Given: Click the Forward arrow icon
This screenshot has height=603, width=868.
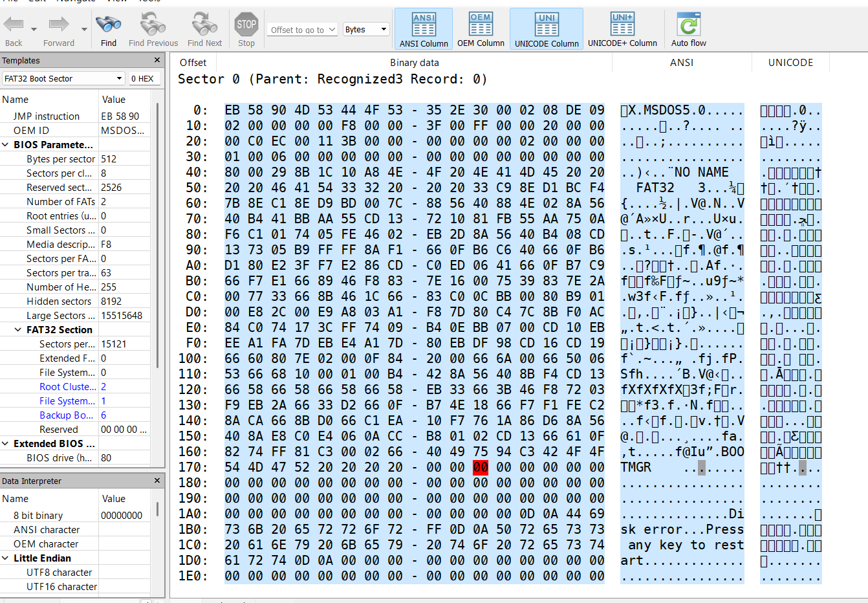Looking at the screenshot, I should pos(59,25).
